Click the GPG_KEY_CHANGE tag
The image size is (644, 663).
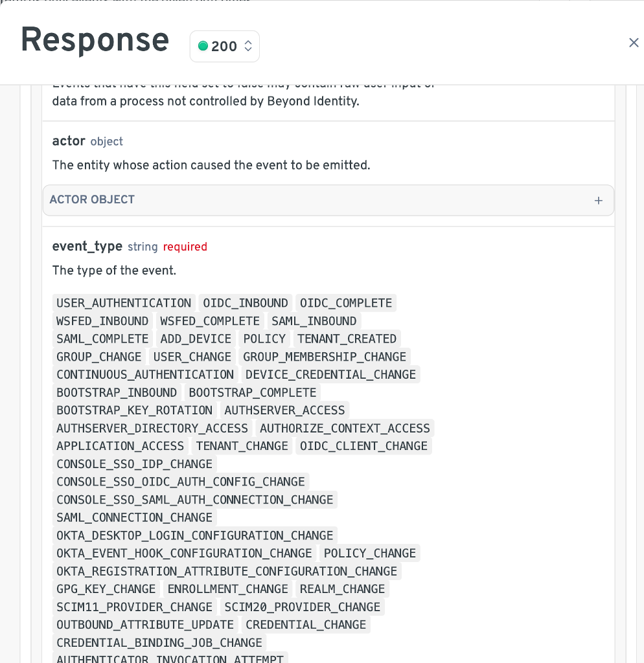(106, 589)
